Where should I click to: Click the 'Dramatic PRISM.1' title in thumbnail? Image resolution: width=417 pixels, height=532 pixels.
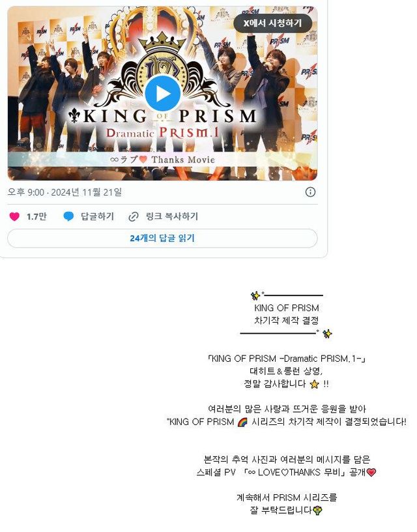click(x=162, y=132)
